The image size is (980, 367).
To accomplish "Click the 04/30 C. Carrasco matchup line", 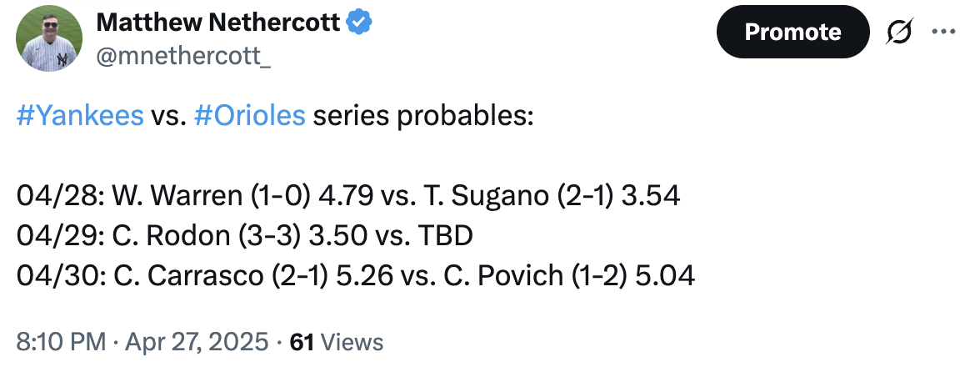I will [x=356, y=276].
